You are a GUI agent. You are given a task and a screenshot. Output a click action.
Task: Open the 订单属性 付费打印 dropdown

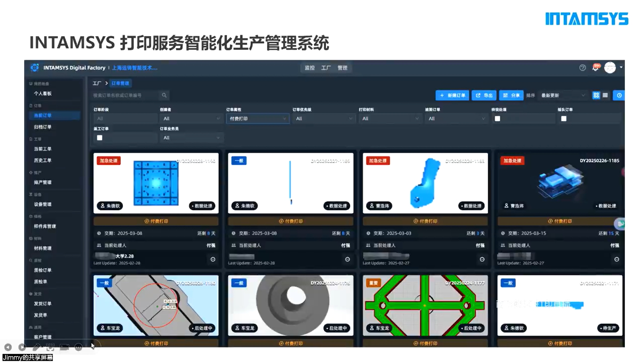258,119
